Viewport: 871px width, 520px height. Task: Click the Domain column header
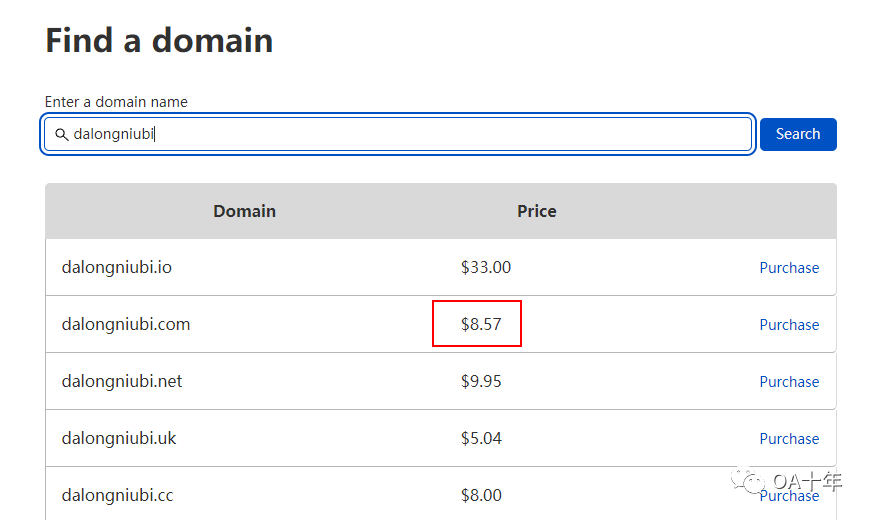click(244, 211)
